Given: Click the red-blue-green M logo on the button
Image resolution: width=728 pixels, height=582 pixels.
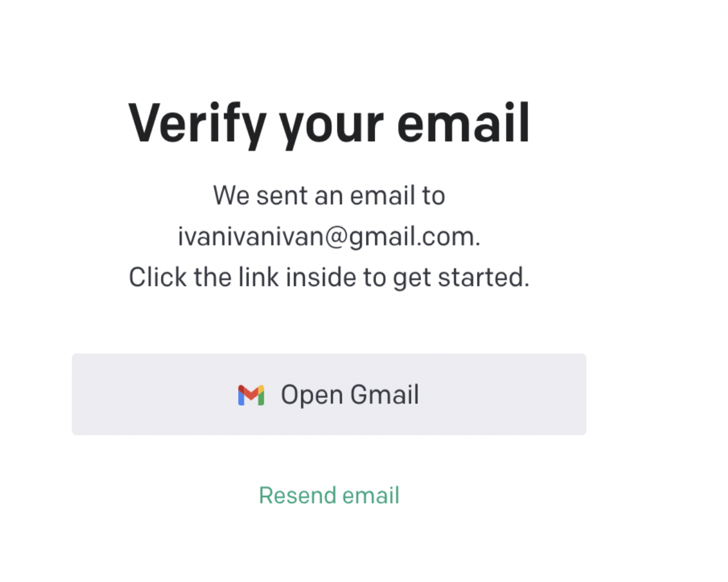Looking at the screenshot, I should pos(251,395).
